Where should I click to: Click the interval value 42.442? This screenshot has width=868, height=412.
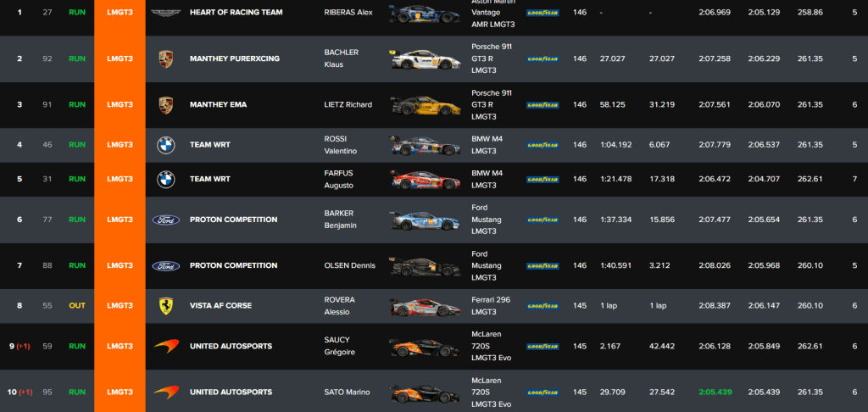tap(662, 346)
